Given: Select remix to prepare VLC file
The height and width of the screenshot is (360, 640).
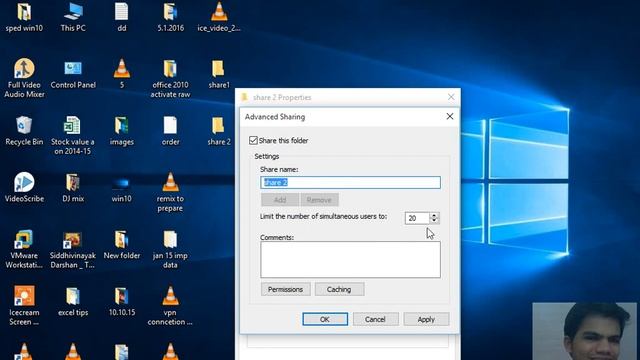Looking at the screenshot, I should [170, 192].
